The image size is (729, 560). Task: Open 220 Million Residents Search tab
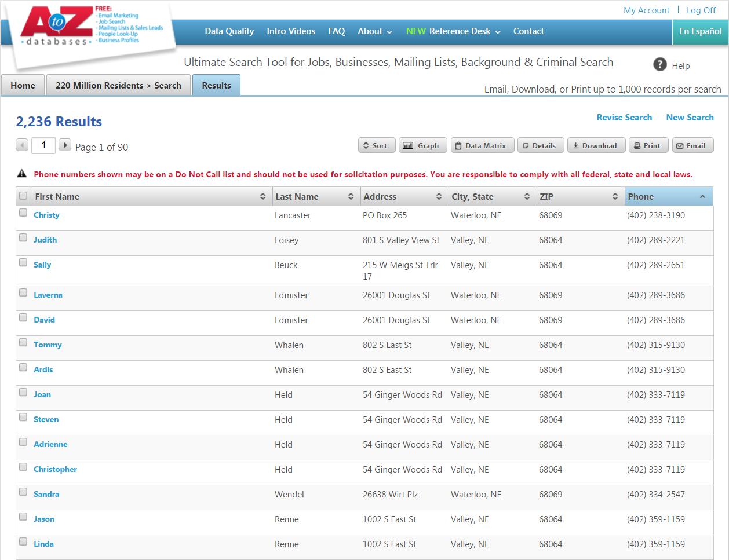tap(118, 85)
